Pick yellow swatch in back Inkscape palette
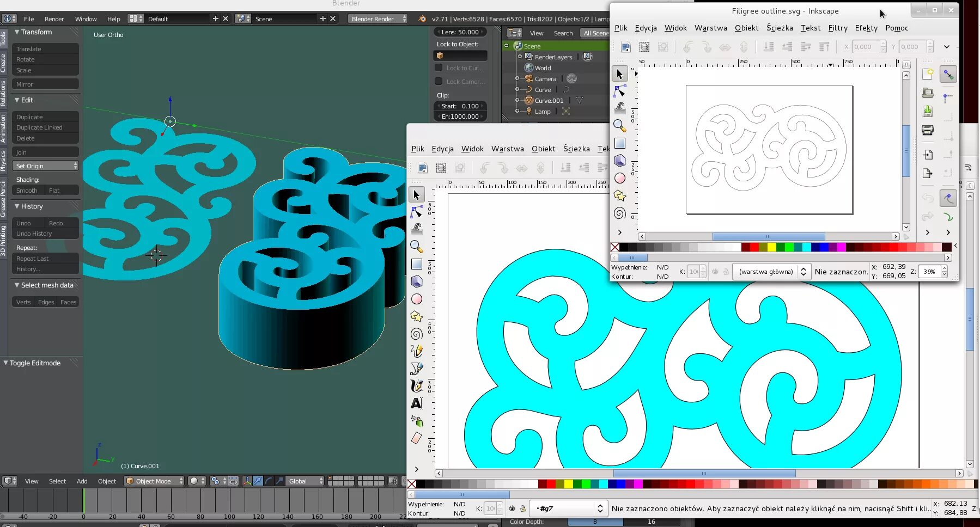Image resolution: width=980 pixels, height=527 pixels. tap(569, 484)
